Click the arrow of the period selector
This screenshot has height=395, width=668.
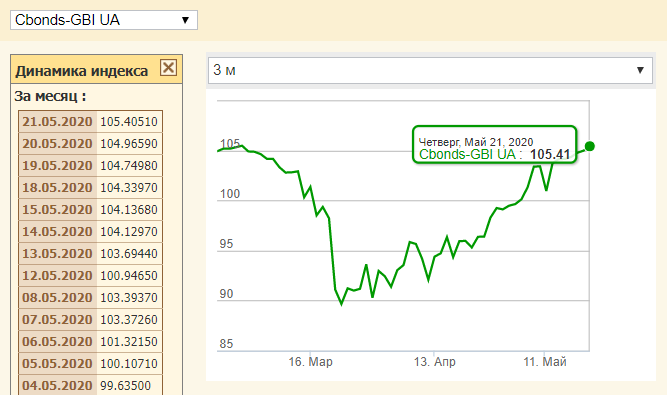pyautogui.click(x=640, y=70)
